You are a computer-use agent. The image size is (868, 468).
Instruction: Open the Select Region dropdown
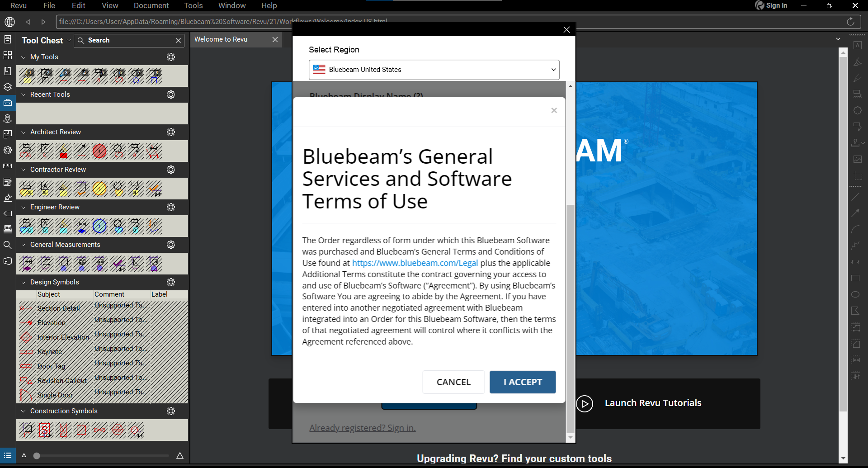coord(434,70)
